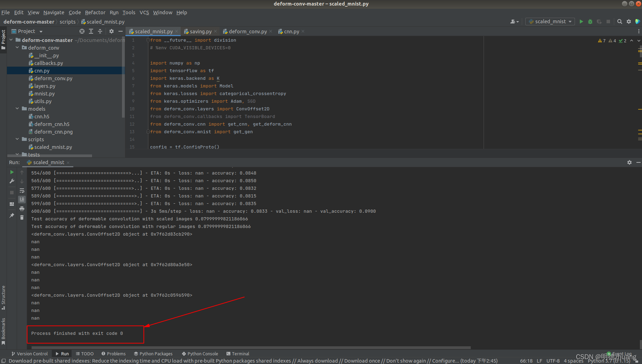Open the Python Packages tool window

pyautogui.click(x=153, y=354)
